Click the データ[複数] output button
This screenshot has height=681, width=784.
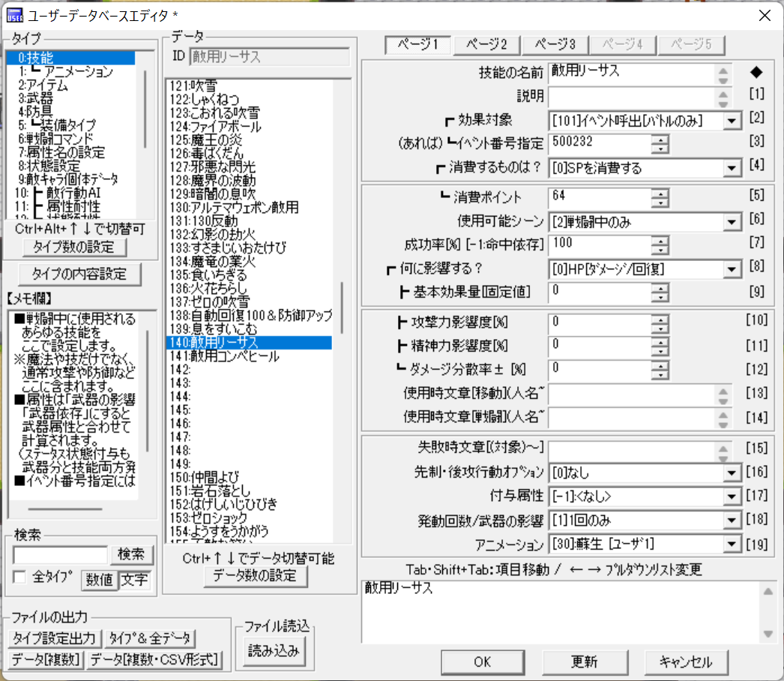(x=46, y=659)
